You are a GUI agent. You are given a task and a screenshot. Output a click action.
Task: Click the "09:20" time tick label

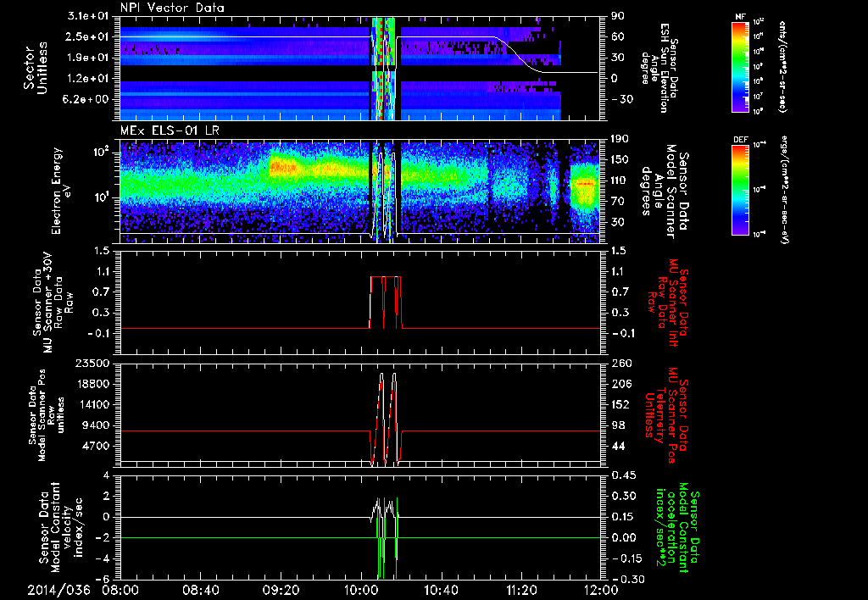(282, 590)
